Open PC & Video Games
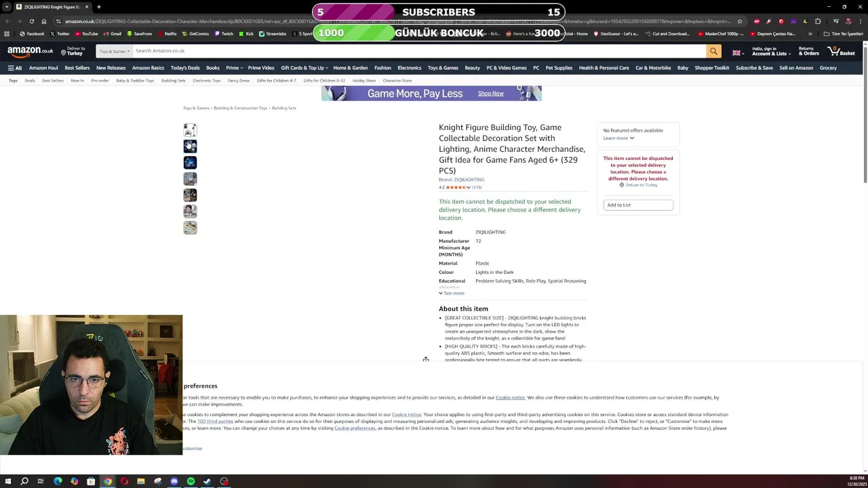This screenshot has height=488, width=868. [x=506, y=68]
